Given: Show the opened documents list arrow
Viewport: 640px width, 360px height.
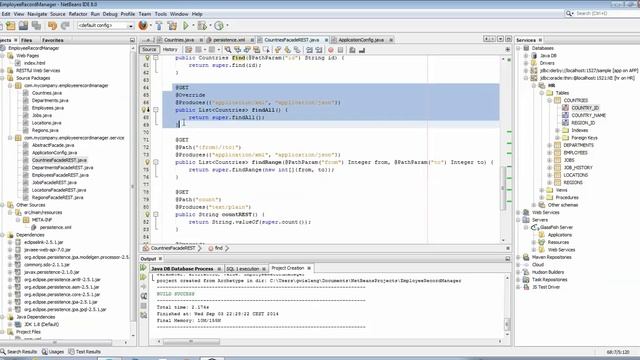Looking at the screenshot, I should [500, 39].
